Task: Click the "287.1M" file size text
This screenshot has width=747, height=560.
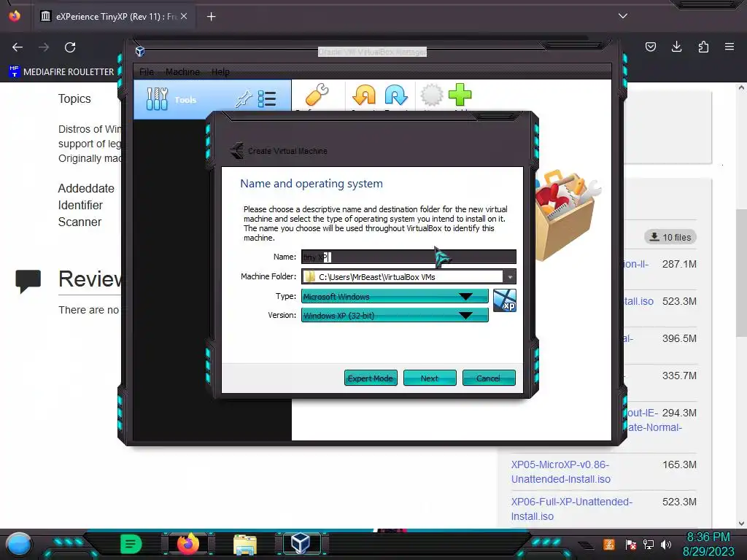Action: (x=679, y=264)
